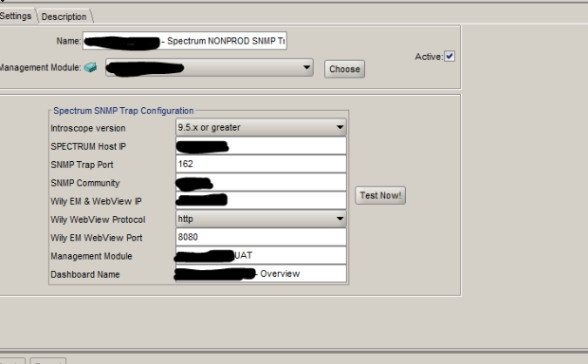588x364 pixels.
Task: Click the Dashboard Name field
Action: coord(261,274)
